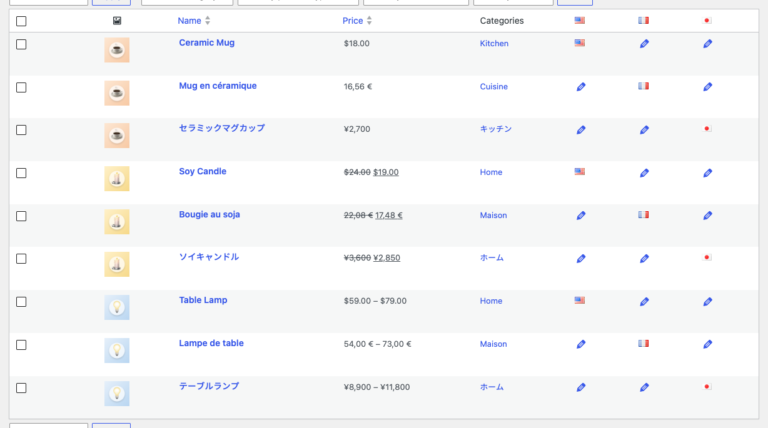Toggle the select-all checkbox in header
The width and height of the screenshot is (768, 428).
pos(21,21)
